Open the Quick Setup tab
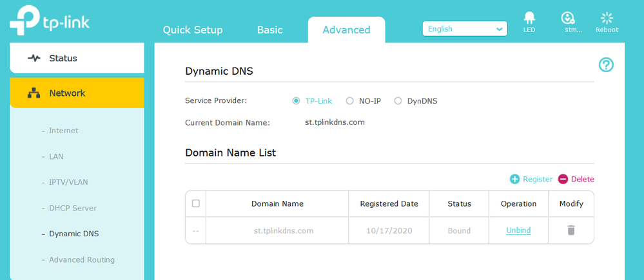 193,30
